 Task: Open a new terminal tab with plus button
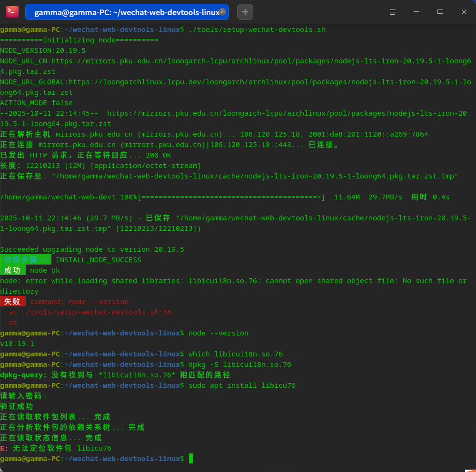[x=245, y=12]
